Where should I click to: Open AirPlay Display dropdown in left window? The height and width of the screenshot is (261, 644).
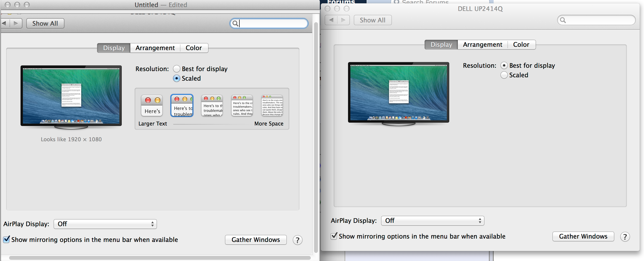point(105,224)
